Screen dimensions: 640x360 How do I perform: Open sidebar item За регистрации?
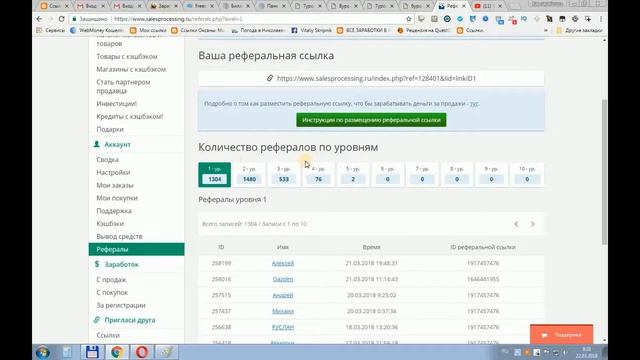121,305
